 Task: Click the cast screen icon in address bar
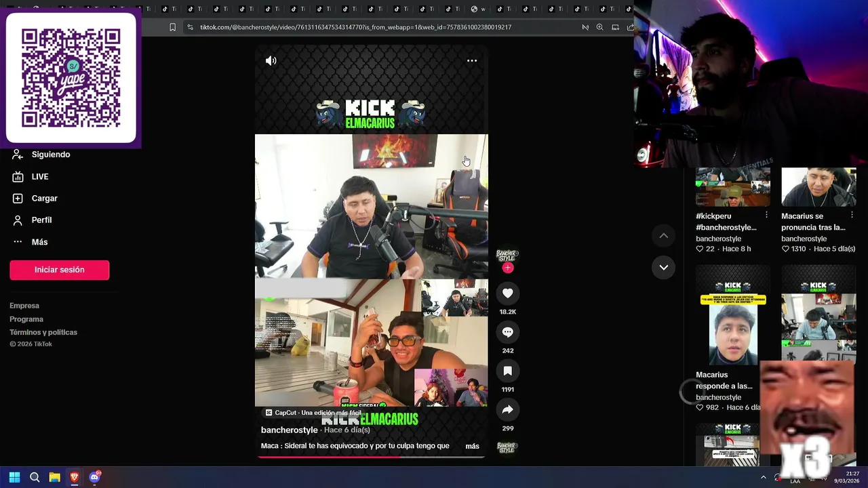[x=615, y=27]
